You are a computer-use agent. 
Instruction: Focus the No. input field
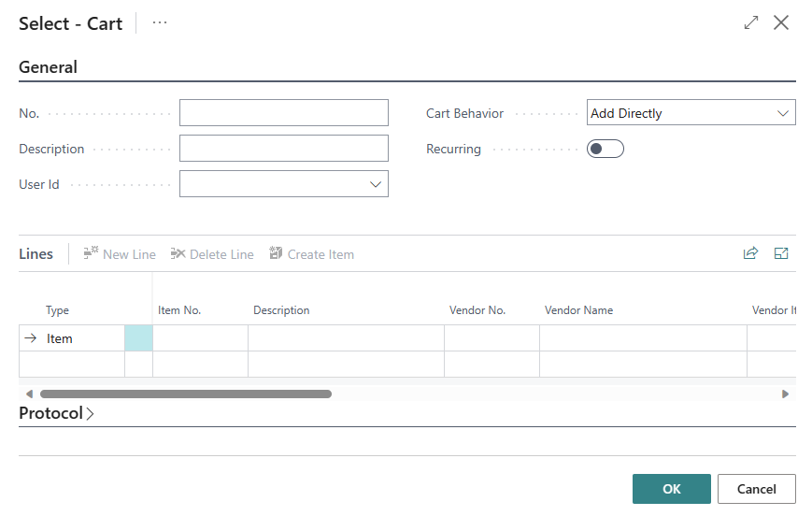coord(284,112)
